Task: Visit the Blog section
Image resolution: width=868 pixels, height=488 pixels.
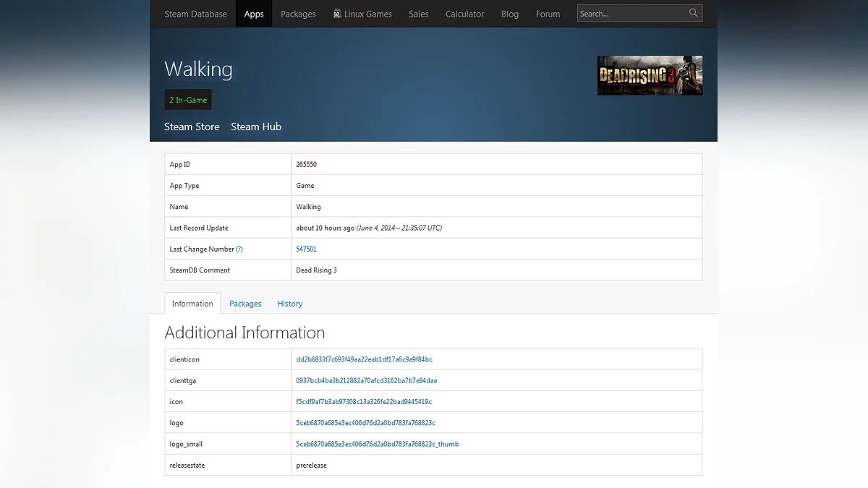Action: point(510,14)
